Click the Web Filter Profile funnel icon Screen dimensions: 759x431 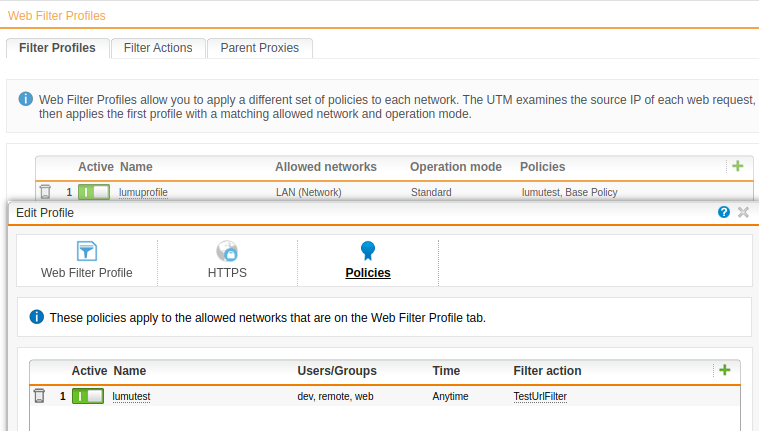tap(86, 251)
